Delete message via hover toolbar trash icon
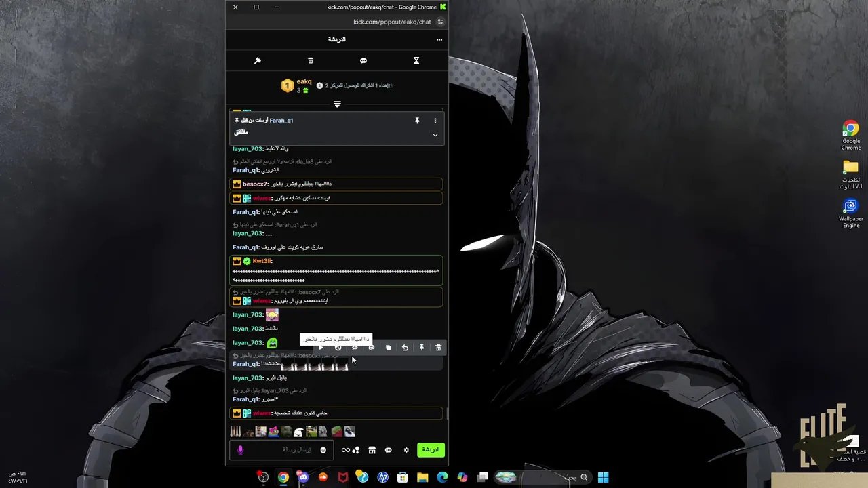The height and width of the screenshot is (488, 868). coord(438,348)
